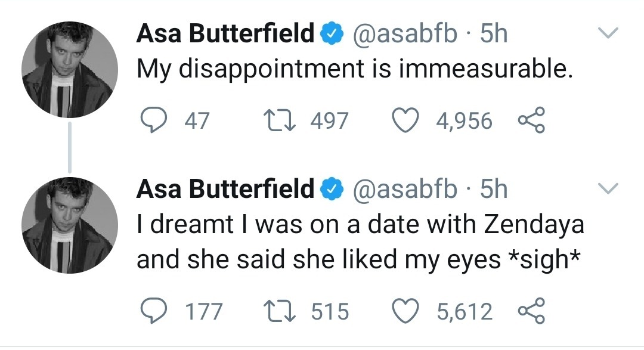
Task: Open the 'My disappointment is immeasurable' tweet text
Action: coord(354,68)
